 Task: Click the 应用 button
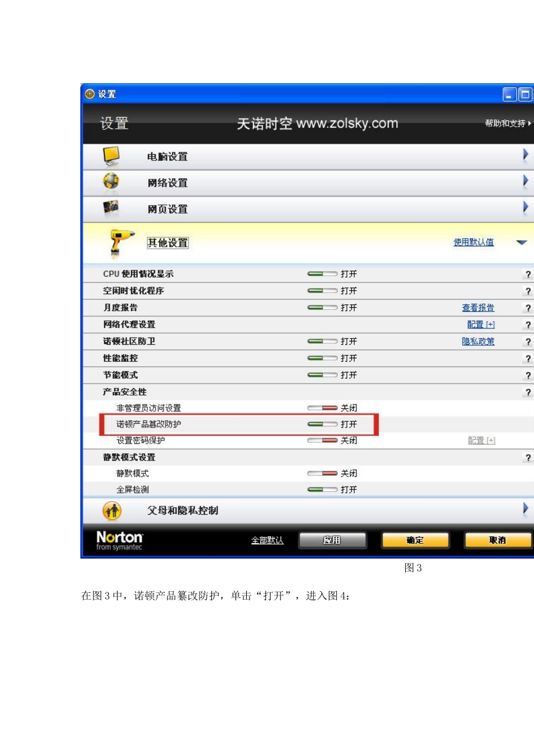point(332,541)
